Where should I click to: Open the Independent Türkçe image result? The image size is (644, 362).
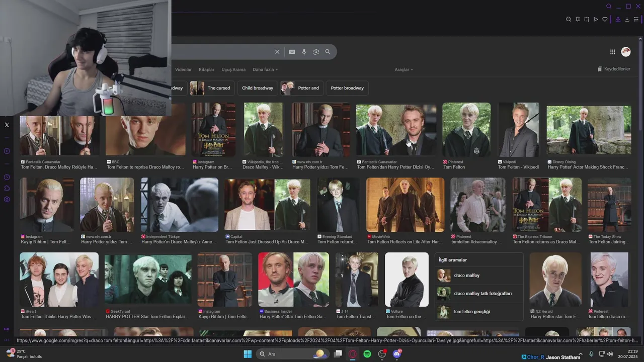point(180,205)
